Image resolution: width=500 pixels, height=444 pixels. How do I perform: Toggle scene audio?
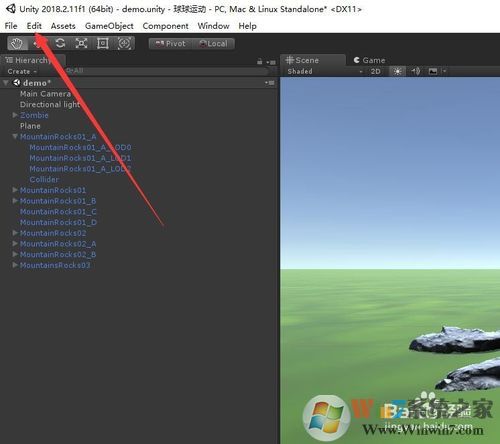[x=415, y=71]
